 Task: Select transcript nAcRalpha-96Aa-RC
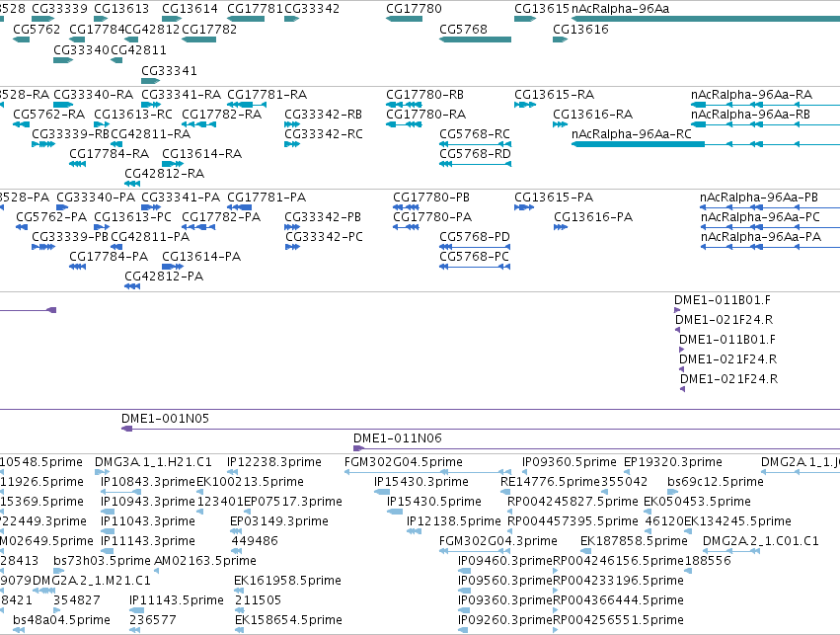(x=632, y=134)
